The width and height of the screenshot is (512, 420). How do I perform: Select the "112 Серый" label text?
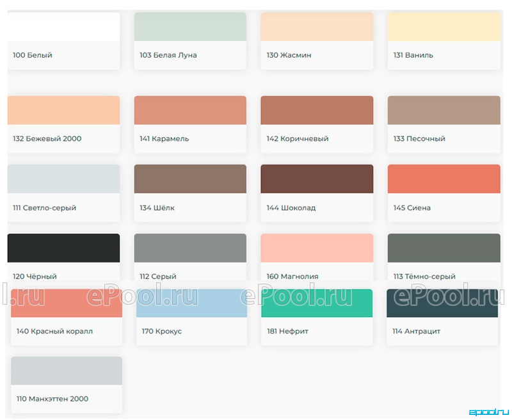click(158, 277)
